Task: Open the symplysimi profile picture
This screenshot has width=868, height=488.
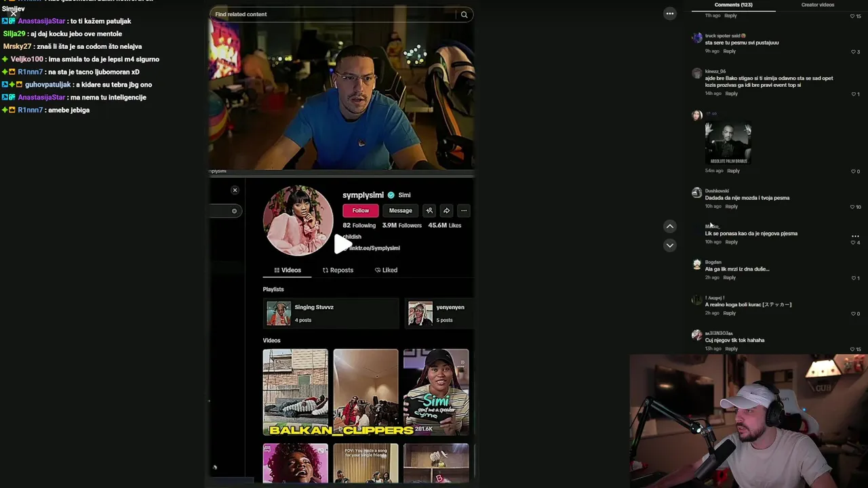Action: pos(298,221)
